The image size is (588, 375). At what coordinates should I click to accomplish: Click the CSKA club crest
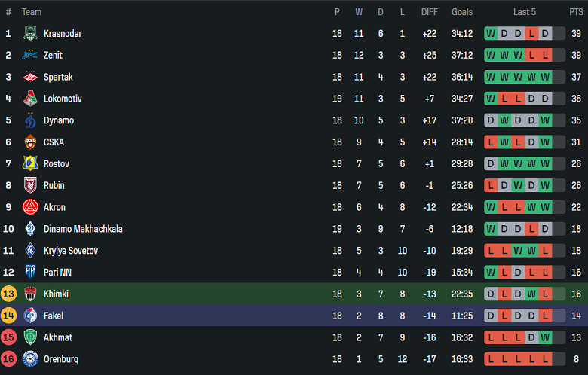(30, 142)
